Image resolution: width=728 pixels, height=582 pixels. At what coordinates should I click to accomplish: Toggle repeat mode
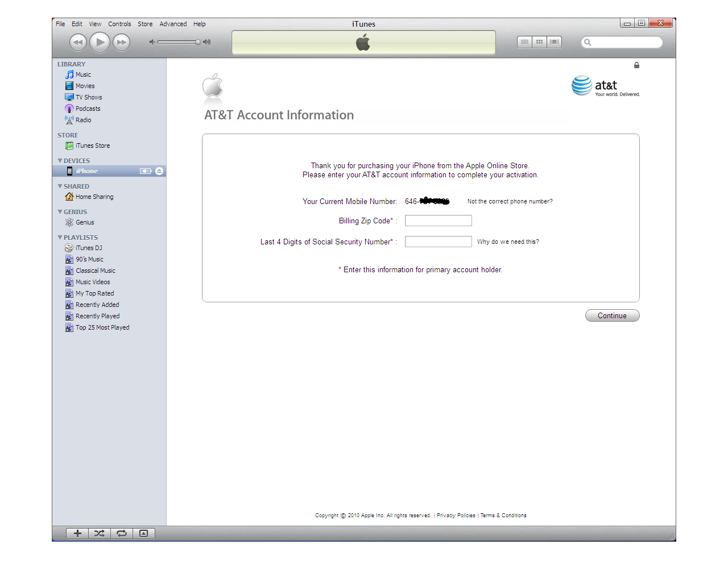[122, 533]
